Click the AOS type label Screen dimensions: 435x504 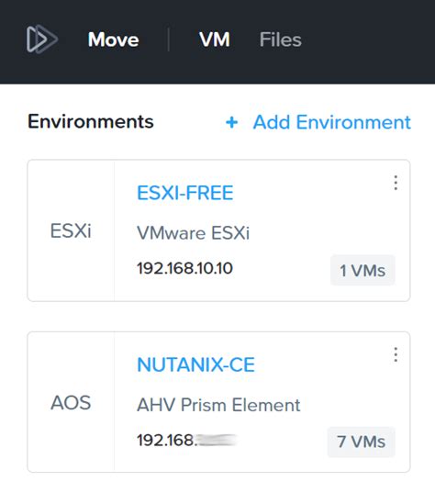tap(71, 402)
